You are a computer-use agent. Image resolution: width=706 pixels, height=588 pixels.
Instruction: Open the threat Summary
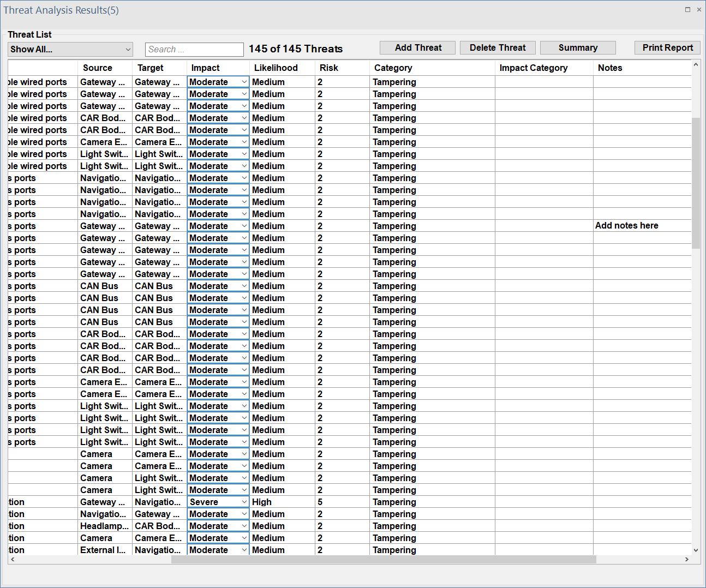click(x=578, y=48)
